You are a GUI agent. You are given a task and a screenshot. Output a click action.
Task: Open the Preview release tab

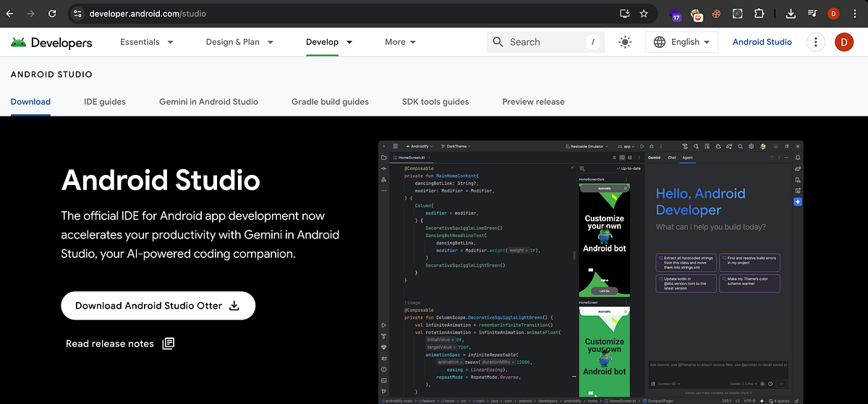click(x=533, y=102)
